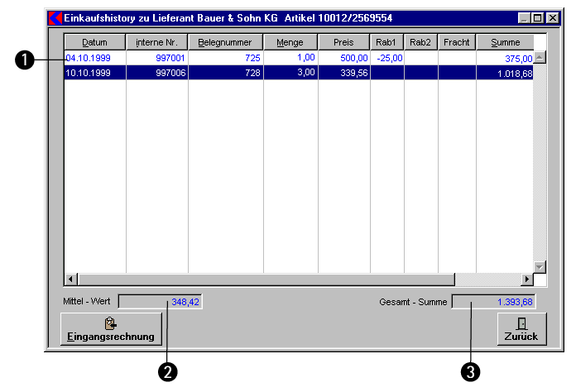
Task: Select the row dated 04.10.1999
Action: tap(298, 58)
